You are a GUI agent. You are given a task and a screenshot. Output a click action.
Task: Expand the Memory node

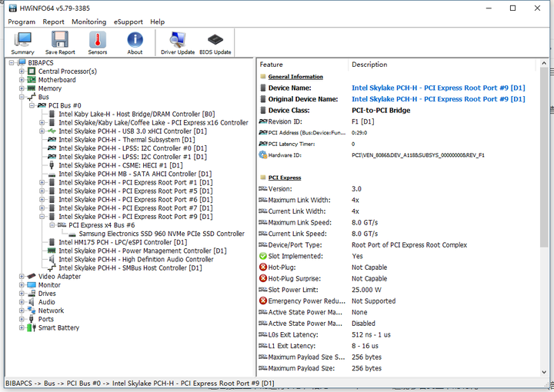coord(22,88)
